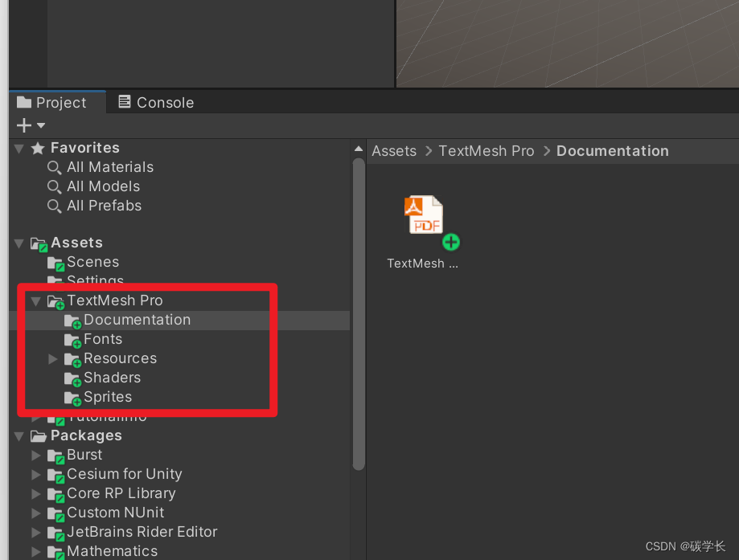Expand the Cesium for Unity package

tap(36, 475)
